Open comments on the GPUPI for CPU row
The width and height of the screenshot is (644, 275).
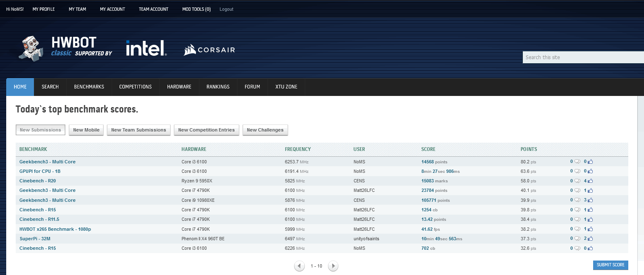pyautogui.click(x=577, y=171)
